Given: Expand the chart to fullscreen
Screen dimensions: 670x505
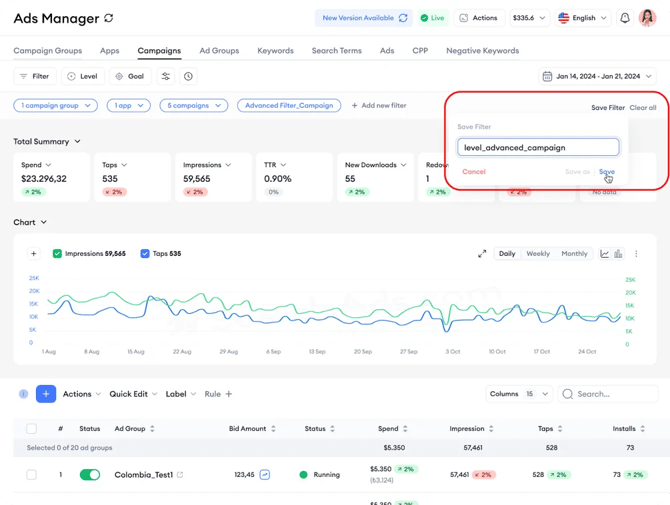Looking at the screenshot, I should (482, 254).
